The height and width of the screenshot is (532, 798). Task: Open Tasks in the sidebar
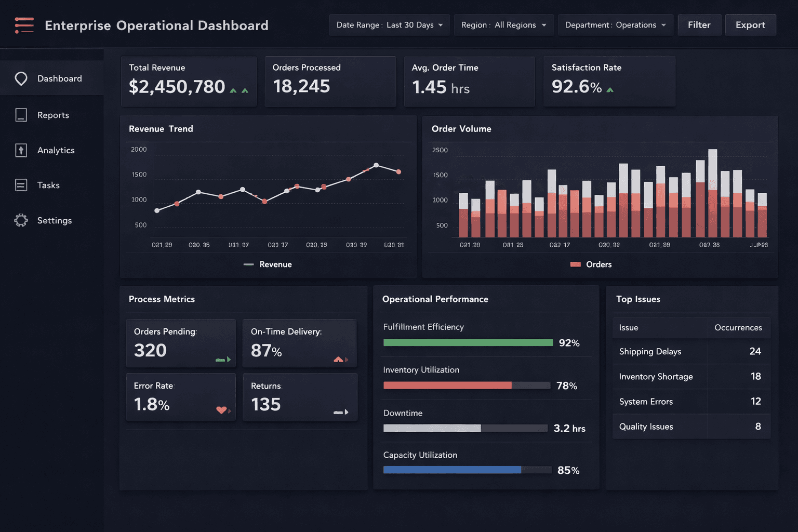tap(52, 185)
